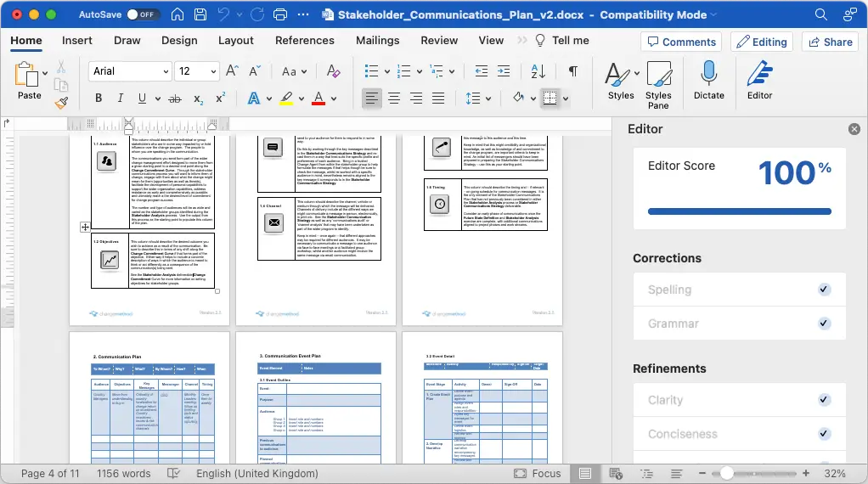This screenshot has height=484, width=868.
Task: Click the Home icon in title bar
Action: (178, 14)
